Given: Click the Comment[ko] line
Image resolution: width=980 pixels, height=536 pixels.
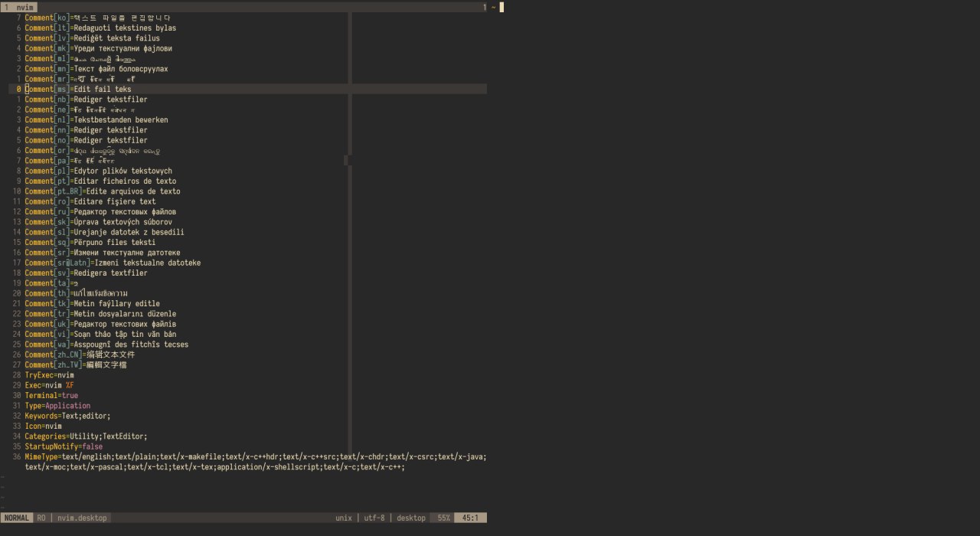Looking at the screenshot, I should 98,18.
